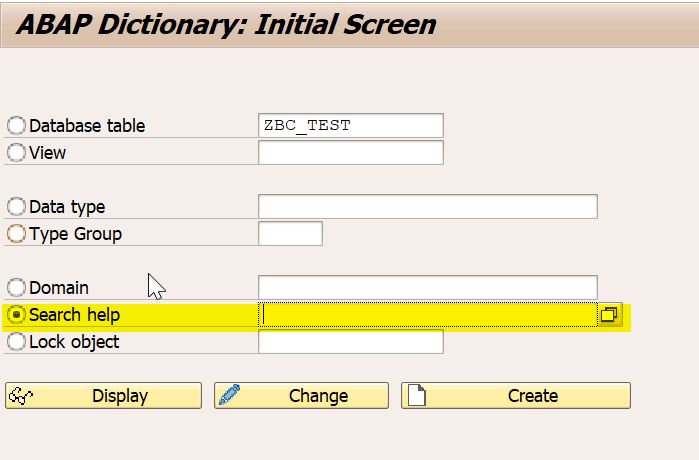Click the 'Database table' label text

pyautogui.click(x=87, y=126)
